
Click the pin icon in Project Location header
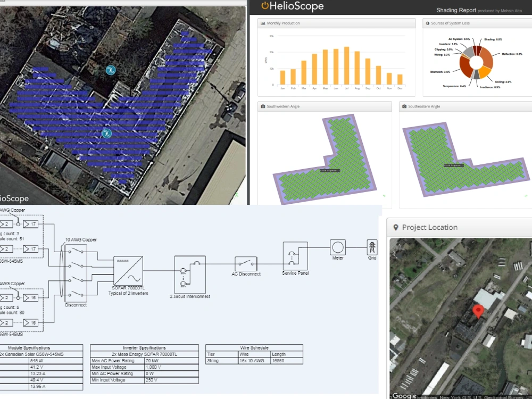point(396,227)
